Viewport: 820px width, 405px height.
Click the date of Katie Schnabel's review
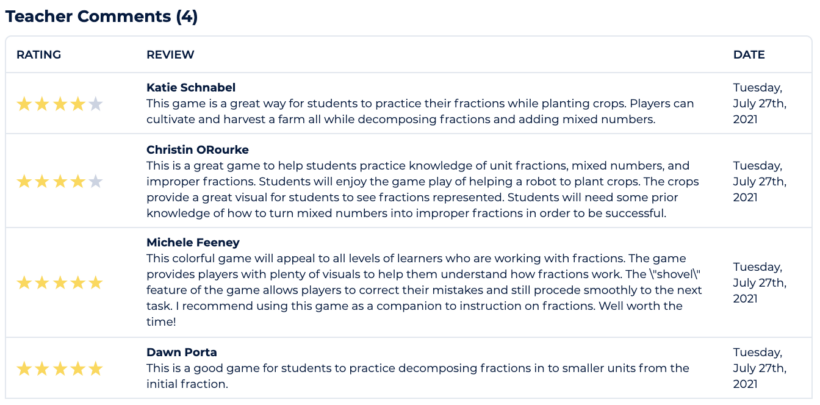coord(758,103)
